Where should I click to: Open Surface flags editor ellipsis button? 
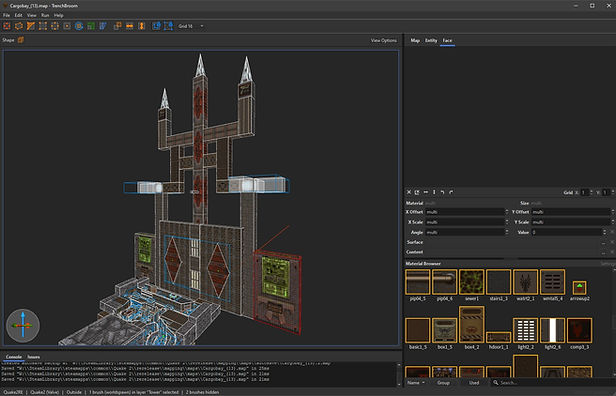[x=603, y=243]
